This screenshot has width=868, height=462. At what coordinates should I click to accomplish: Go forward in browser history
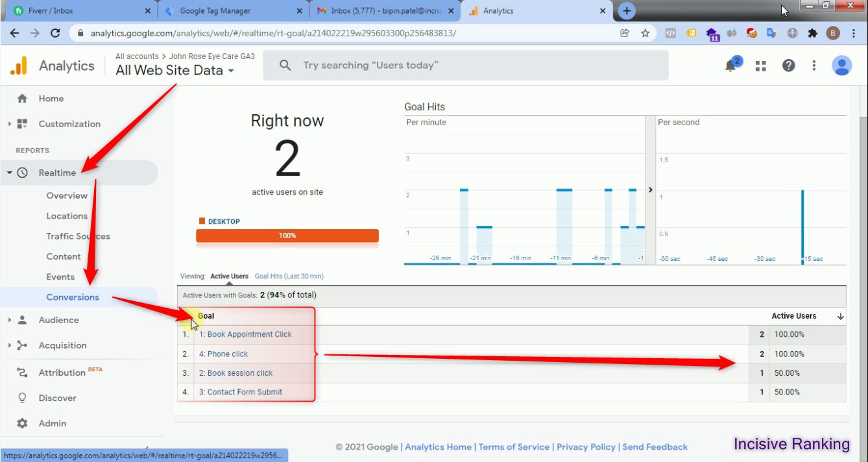(35, 33)
